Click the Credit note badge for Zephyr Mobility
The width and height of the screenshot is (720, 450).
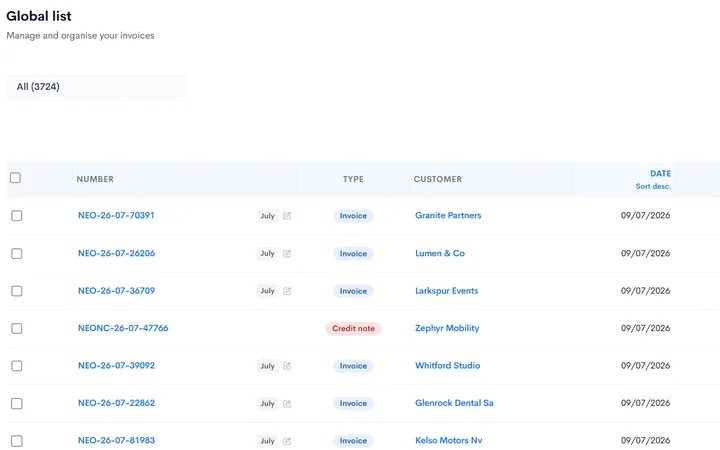(x=353, y=328)
